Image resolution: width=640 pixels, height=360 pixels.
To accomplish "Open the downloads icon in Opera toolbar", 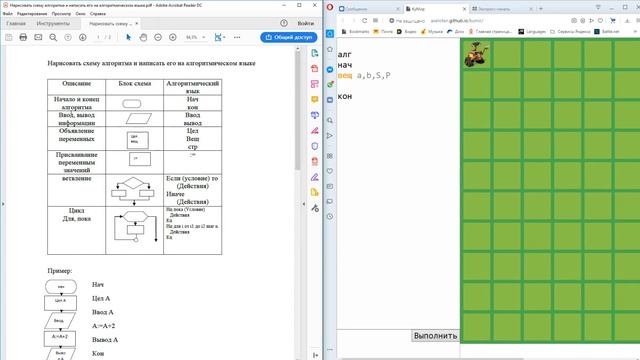I will [x=627, y=20].
